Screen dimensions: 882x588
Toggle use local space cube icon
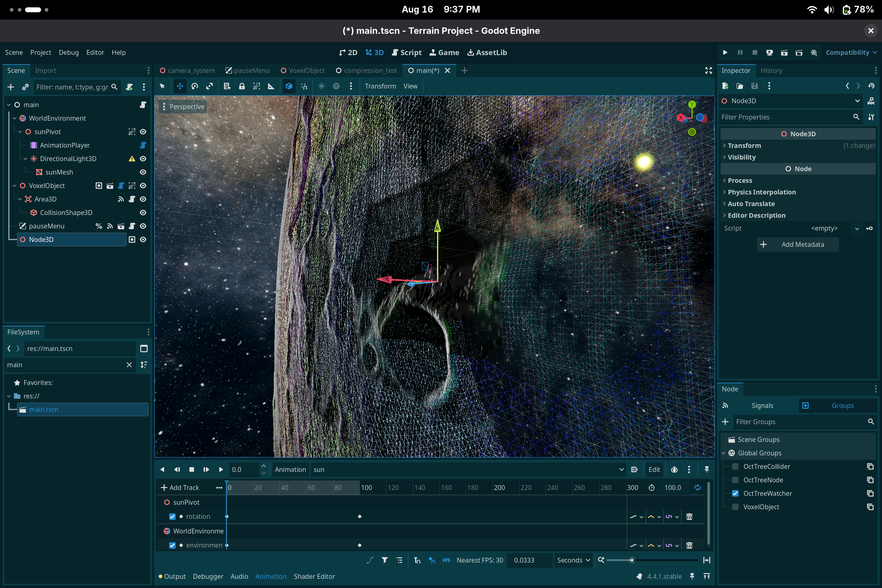coord(289,86)
